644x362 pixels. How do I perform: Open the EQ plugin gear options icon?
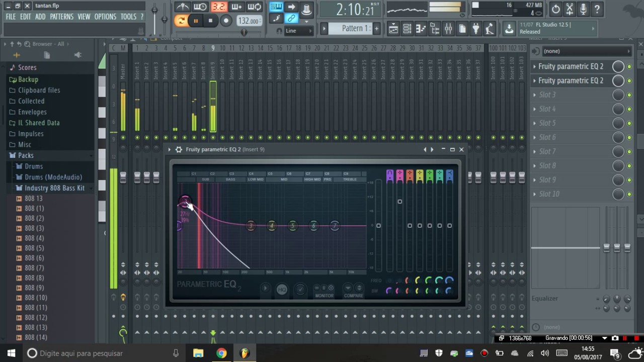tap(179, 149)
